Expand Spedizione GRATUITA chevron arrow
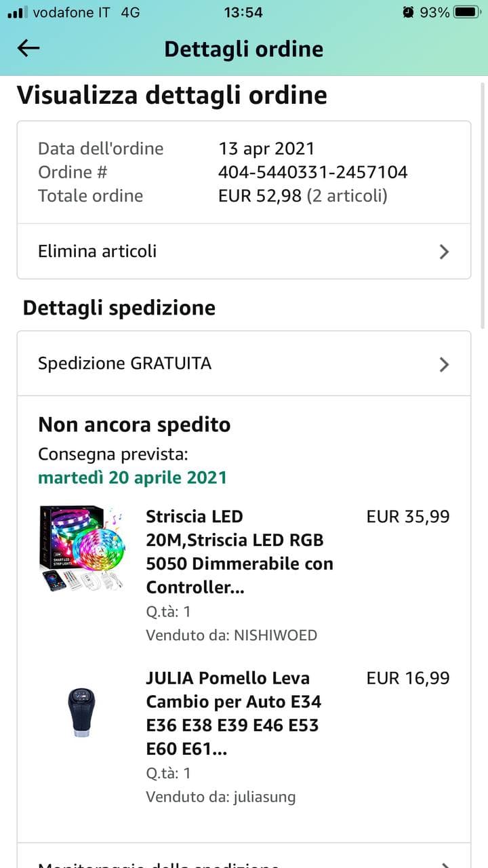 pos(444,364)
